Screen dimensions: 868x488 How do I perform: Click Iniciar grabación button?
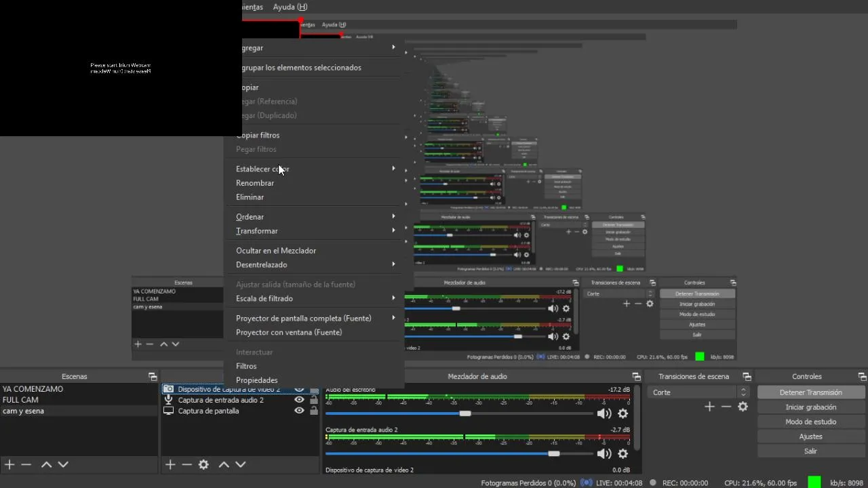tap(811, 407)
